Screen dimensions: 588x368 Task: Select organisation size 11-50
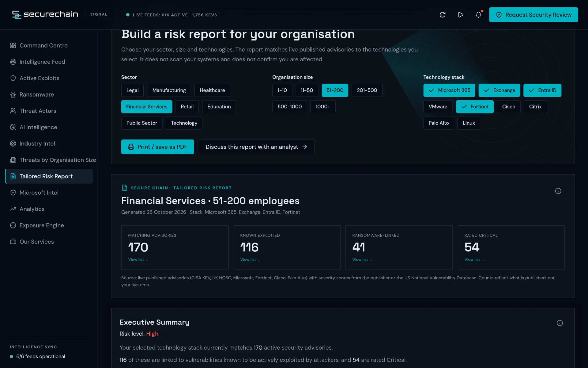(x=307, y=90)
